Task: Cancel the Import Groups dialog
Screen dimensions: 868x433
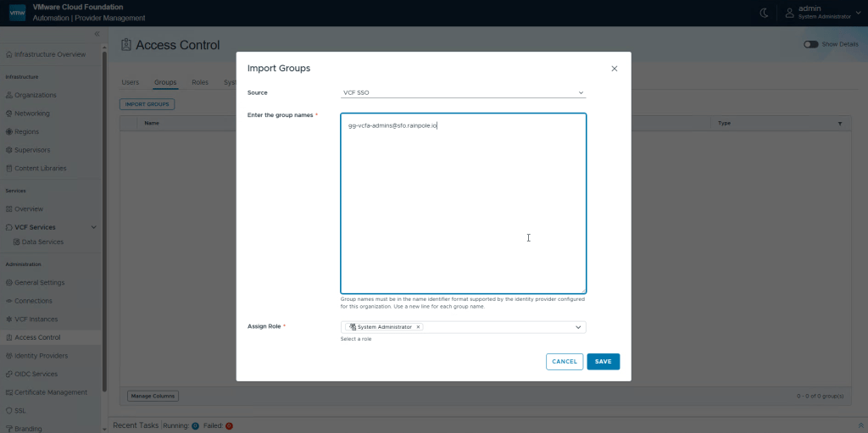Action: [565, 362]
